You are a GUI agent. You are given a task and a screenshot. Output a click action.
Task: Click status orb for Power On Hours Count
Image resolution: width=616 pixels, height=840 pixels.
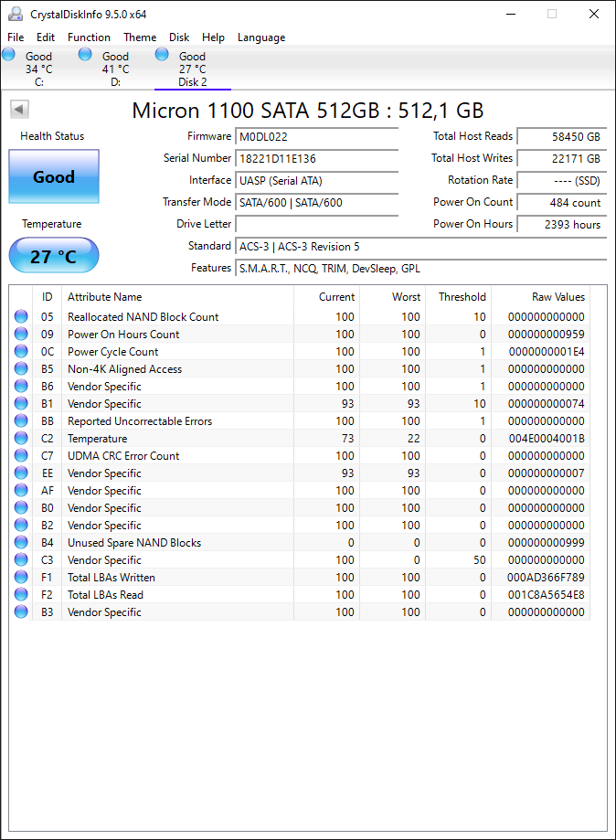click(x=21, y=334)
